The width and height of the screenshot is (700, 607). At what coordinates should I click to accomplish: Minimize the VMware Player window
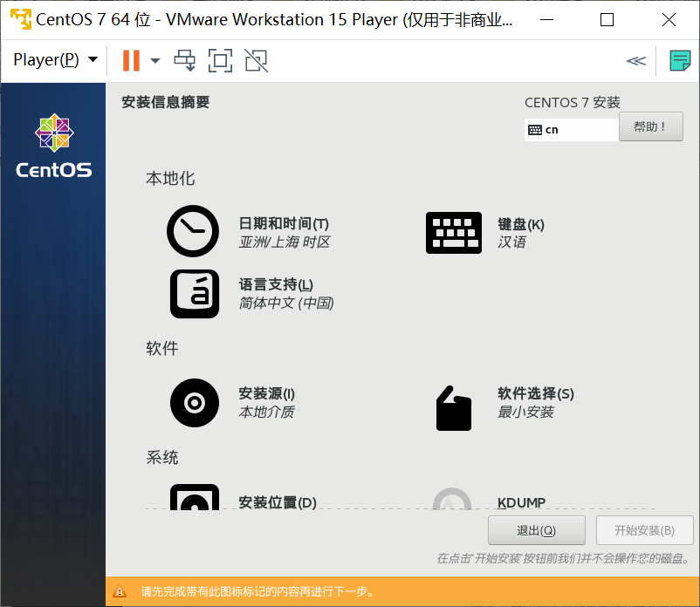tap(547, 20)
